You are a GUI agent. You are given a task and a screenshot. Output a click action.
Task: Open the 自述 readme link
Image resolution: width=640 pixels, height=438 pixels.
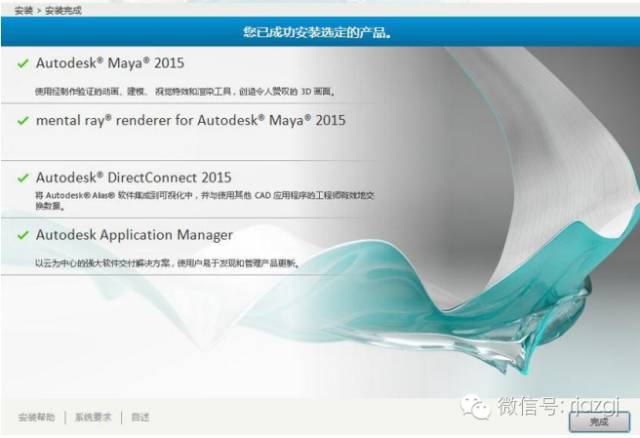(140, 416)
